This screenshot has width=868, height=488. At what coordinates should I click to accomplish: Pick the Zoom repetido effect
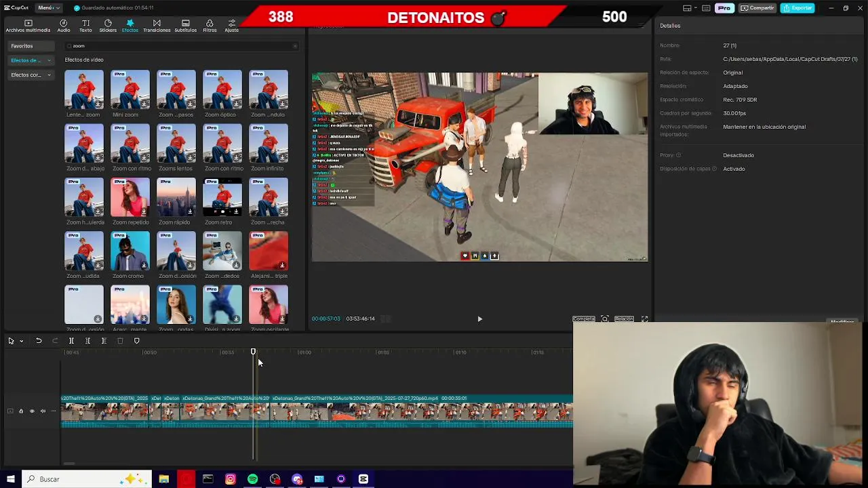[x=130, y=197]
